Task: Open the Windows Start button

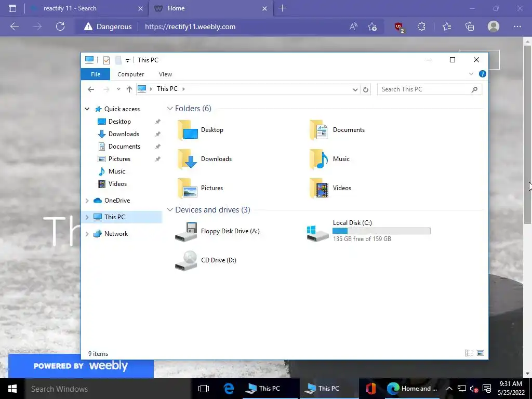Action: 12,389
